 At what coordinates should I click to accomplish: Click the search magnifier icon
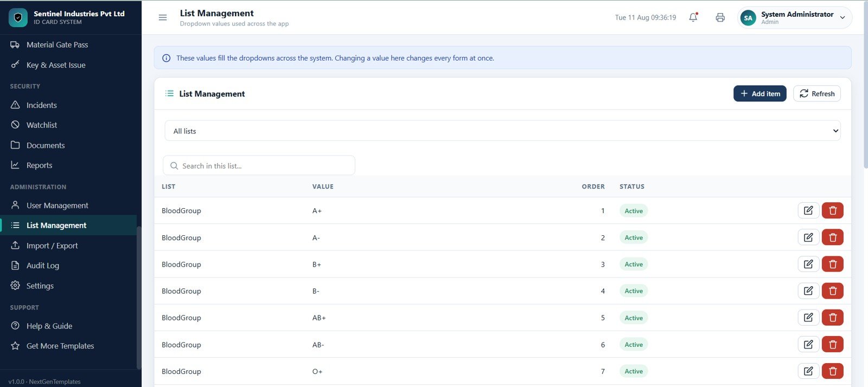click(174, 166)
